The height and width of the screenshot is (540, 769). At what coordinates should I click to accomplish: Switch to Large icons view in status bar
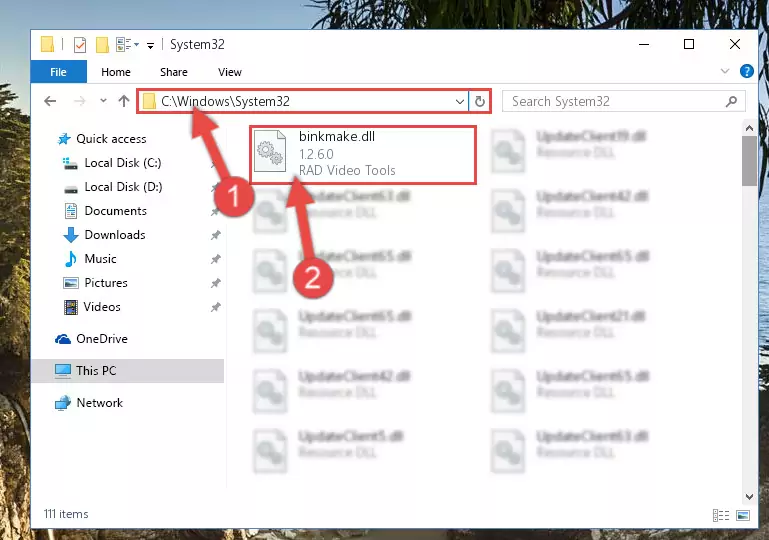[743, 515]
